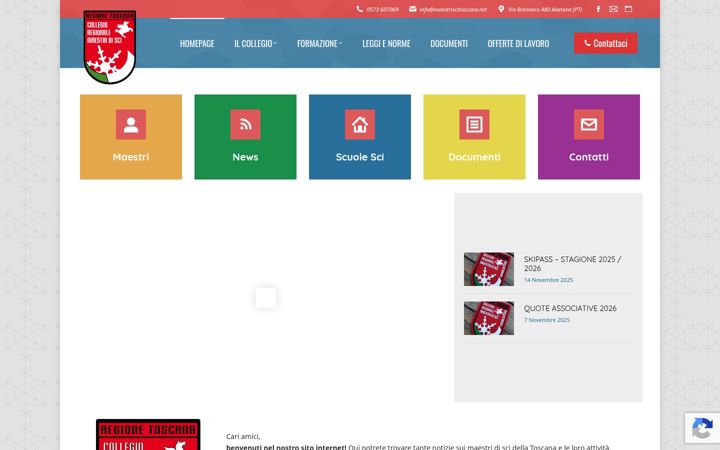Viewport: 720px width, 450px height.
Task: Click the envelope icon on the Contatti tile
Action: pos(589,124)
